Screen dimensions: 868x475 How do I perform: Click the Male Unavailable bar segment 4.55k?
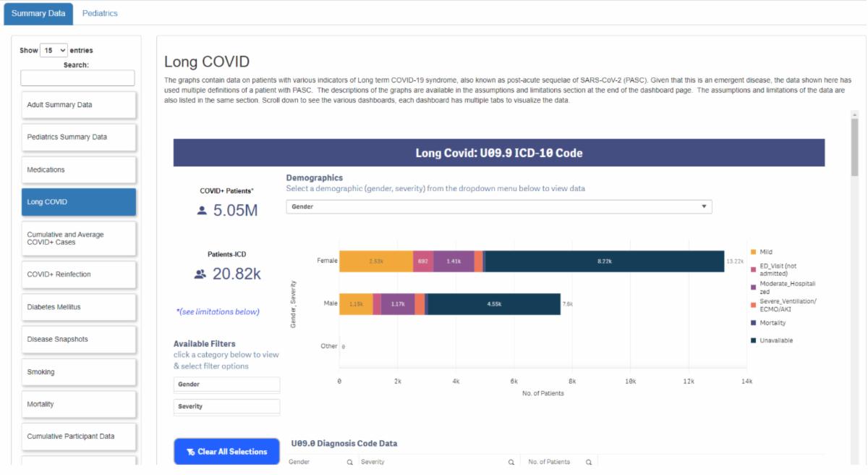494,304
